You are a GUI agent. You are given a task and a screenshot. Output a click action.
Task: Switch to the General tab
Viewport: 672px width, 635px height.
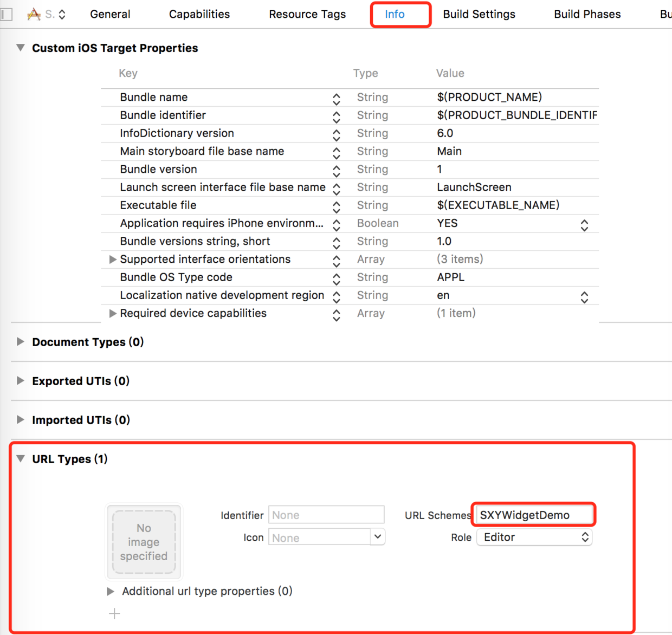(x=110, y=14)
